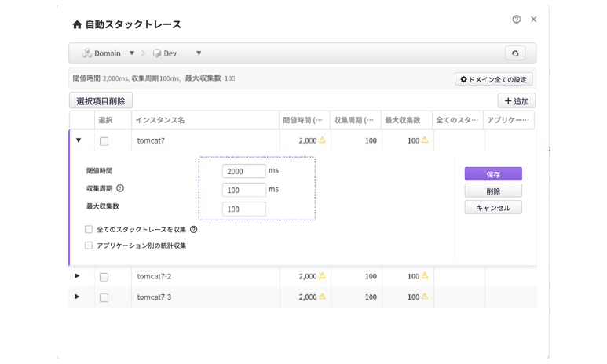Screen dimensions: 607x364
Task: Click the Dev cube icon
Action: (157, 53)
